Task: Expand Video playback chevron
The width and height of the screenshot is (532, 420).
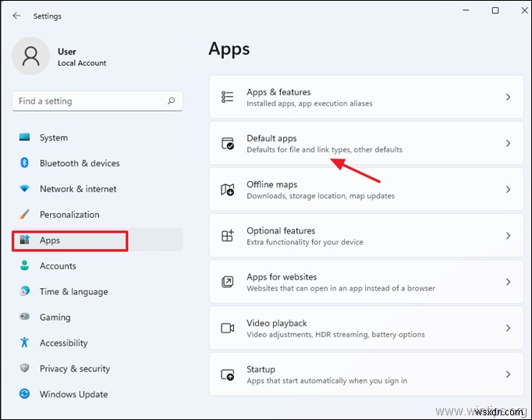Action: (x=508, y=328)
